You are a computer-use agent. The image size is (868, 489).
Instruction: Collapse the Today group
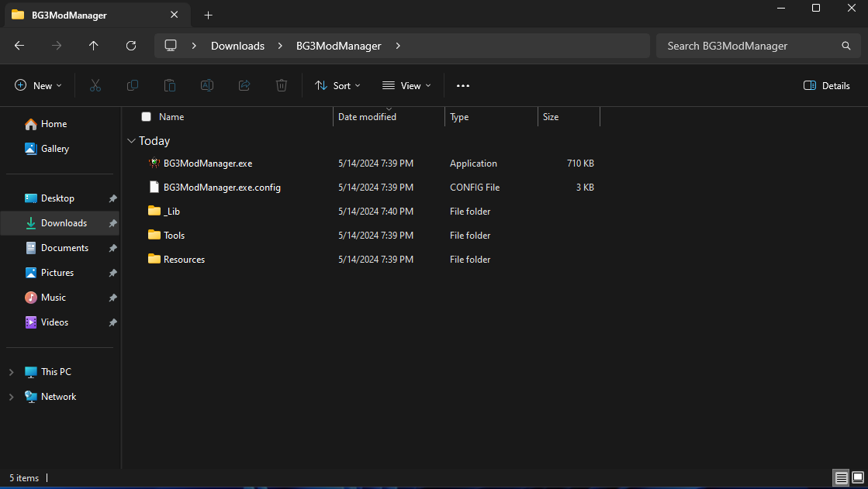(131, 140)
